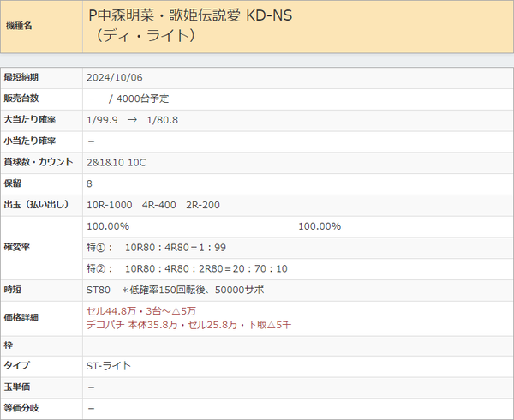Image resolution: width=514 pixels, height=420 pixels.
Task: Click the machine name P中森明菜・歌姫伝説愛 KD-NS
Action: tap(190, 15)
